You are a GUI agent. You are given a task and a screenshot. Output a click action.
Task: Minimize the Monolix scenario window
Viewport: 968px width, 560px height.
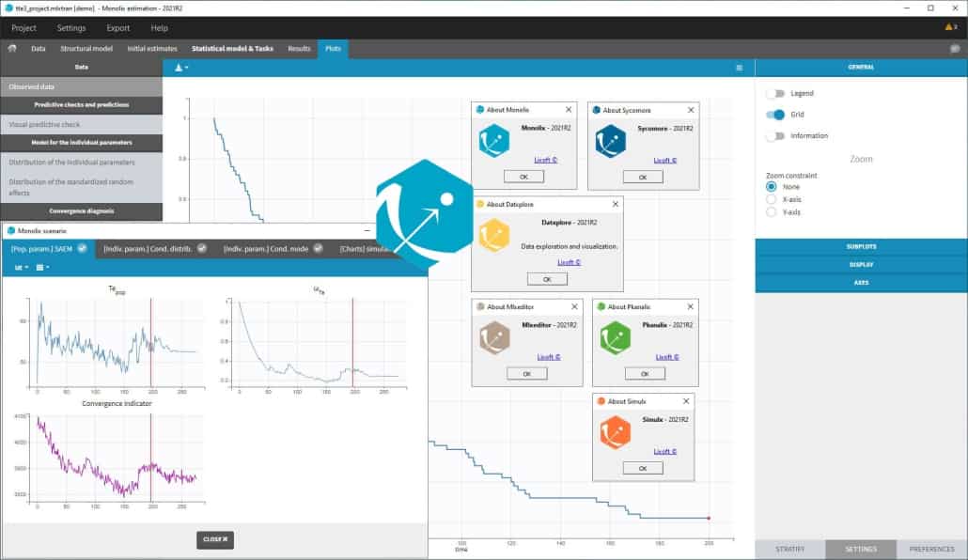coord(367,230)
